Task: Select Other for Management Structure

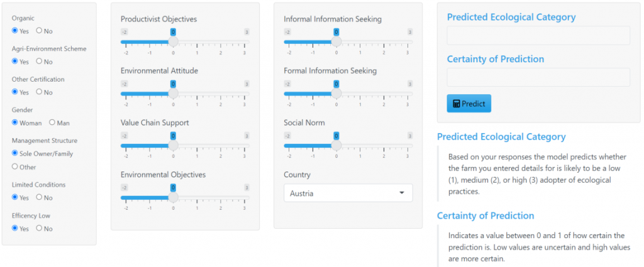Action: pos(15,167)
